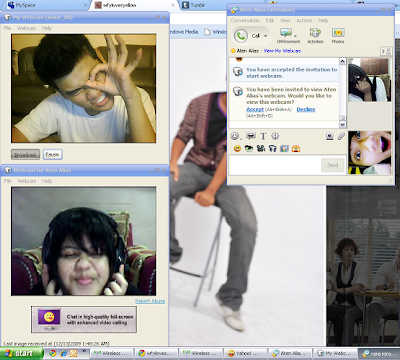
Task: Expand the IMVironment dropdown arrow
Action: click(x=295, y=35)
